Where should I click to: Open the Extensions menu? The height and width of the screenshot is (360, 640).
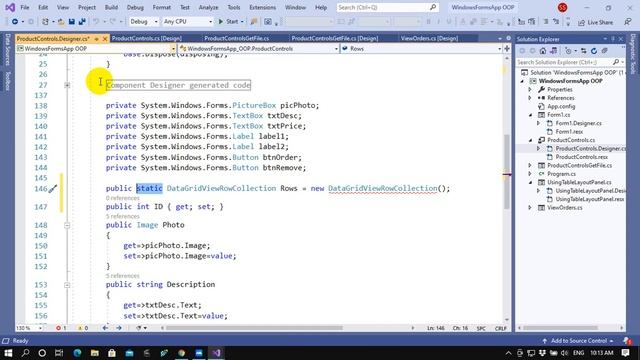[x=262, y=7]
